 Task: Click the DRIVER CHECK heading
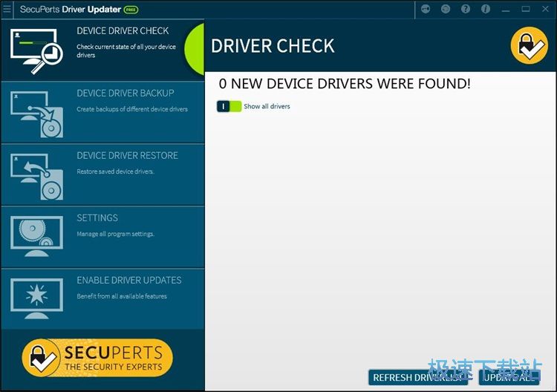tap(273, 46)
